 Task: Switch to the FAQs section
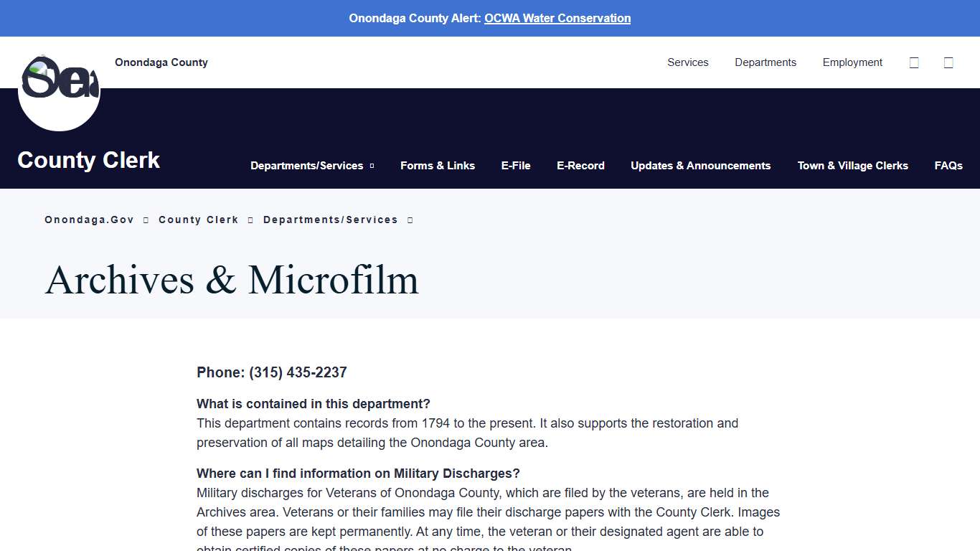tap(948, 166)
